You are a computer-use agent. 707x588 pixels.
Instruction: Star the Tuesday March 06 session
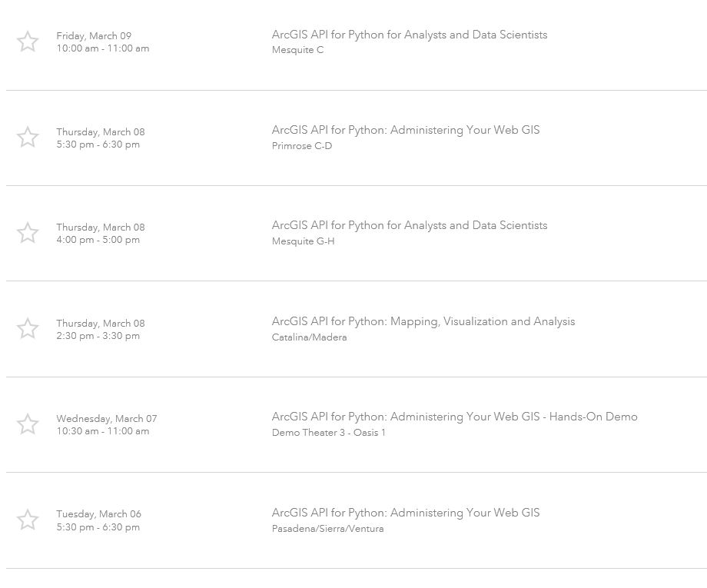point(28,520)
